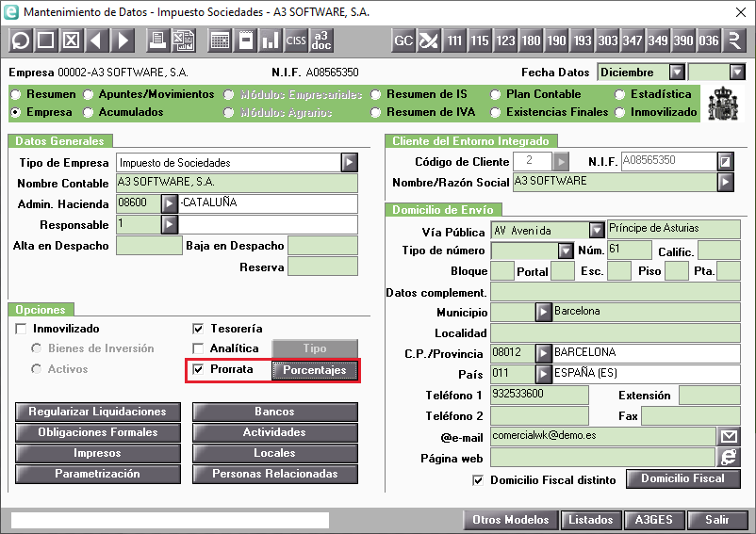This screenshot has height=534, width=756.
Task: Open the Fecha Datos year dropdown
Action: tap(737, 73)
